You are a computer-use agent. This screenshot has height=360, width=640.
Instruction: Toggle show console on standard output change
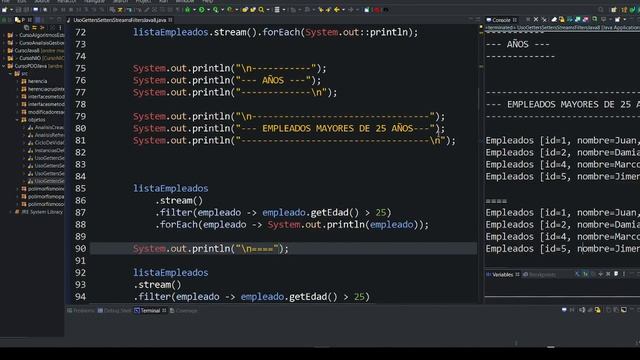(578, 20)
